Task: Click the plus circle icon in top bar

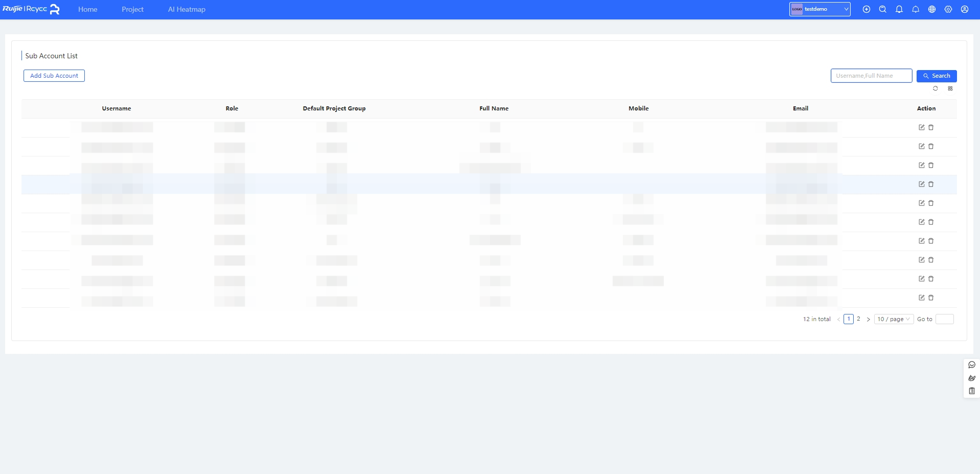Action: 866,9
